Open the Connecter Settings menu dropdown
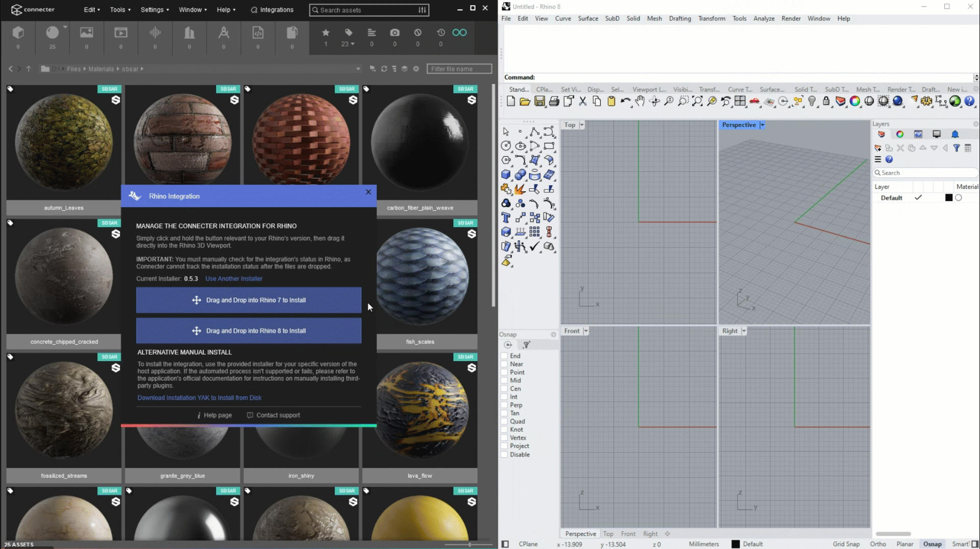Image resolution: width=980 pixels, height=549 pixels. 155,10
